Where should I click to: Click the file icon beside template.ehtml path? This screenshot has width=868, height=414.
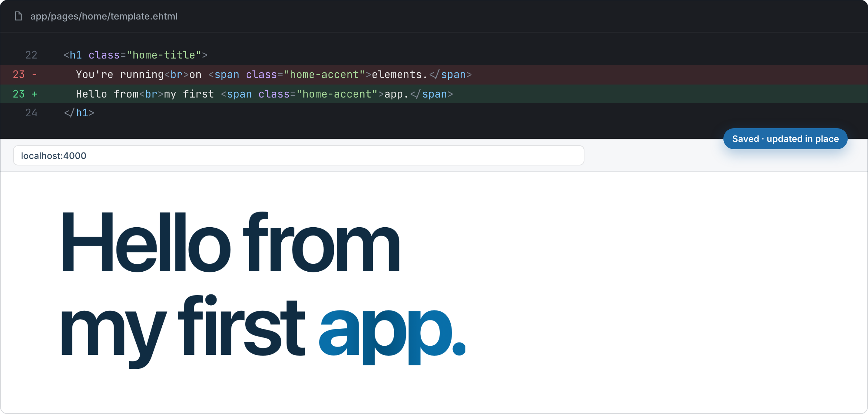click(18, 16)
